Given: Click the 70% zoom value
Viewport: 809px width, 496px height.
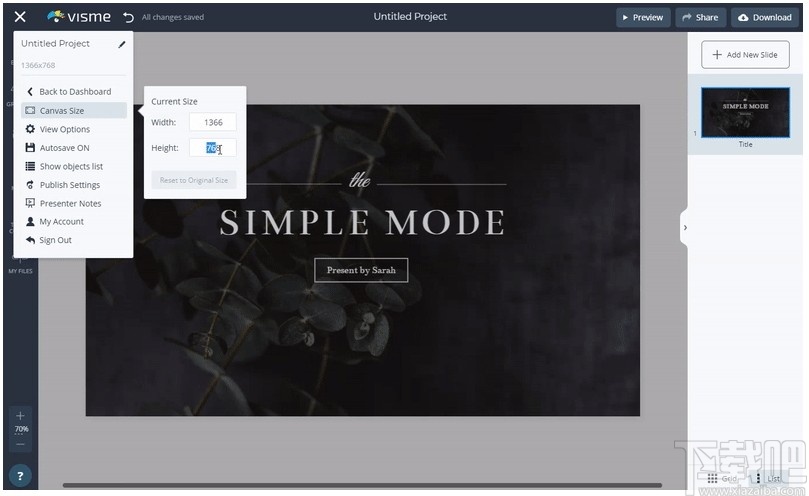Looking at the screenshot, I should [x=21, y=429].
